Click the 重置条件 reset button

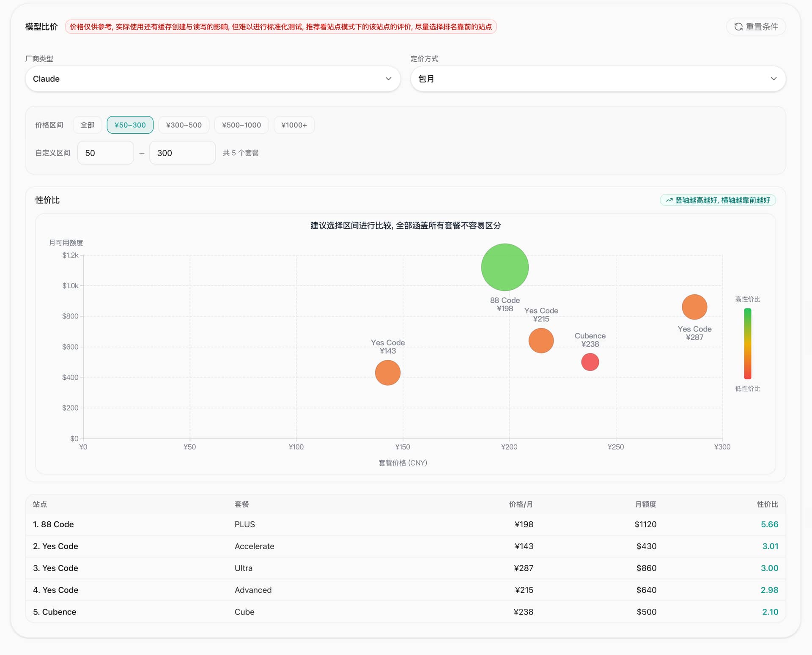(756, 27)
